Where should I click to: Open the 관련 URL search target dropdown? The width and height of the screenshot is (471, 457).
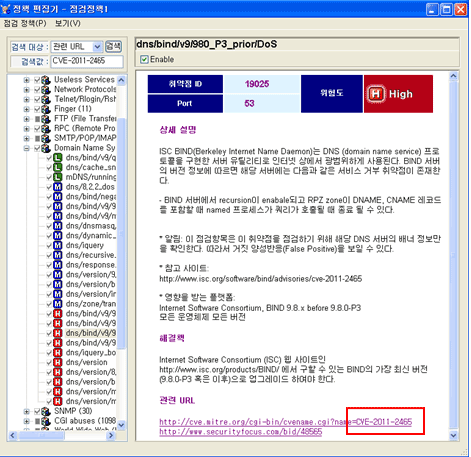[97, 47]
